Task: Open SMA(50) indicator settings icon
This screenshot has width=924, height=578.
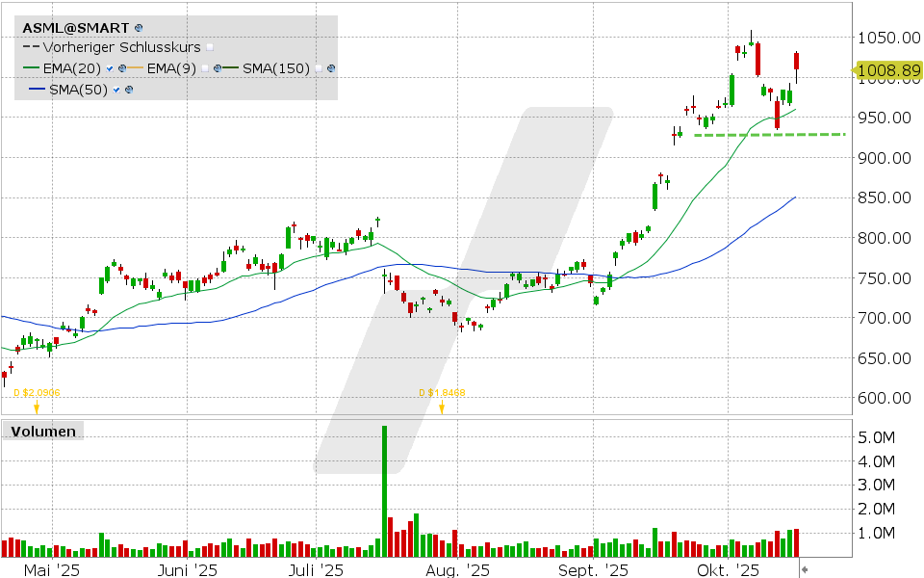Action: [129, 90]
